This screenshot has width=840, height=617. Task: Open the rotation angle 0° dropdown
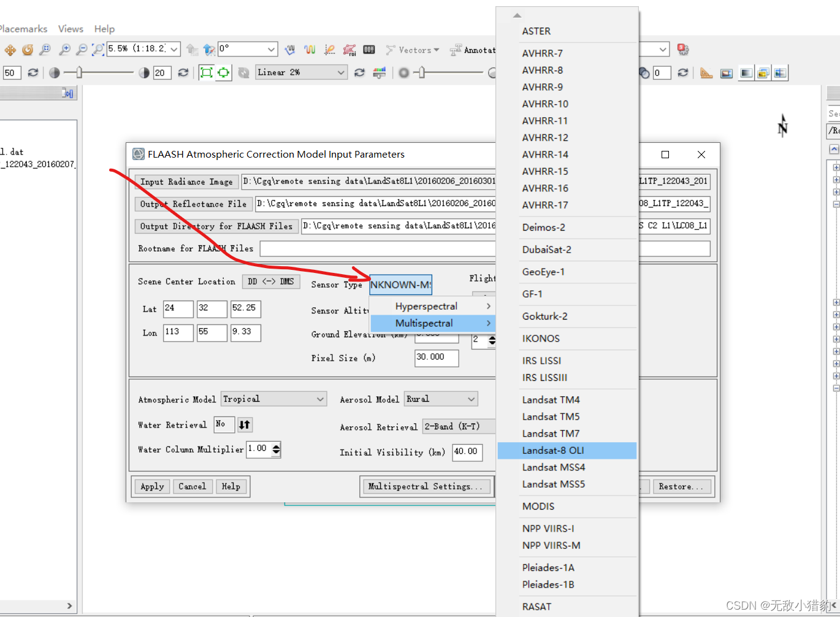click(x=271, y=49)
